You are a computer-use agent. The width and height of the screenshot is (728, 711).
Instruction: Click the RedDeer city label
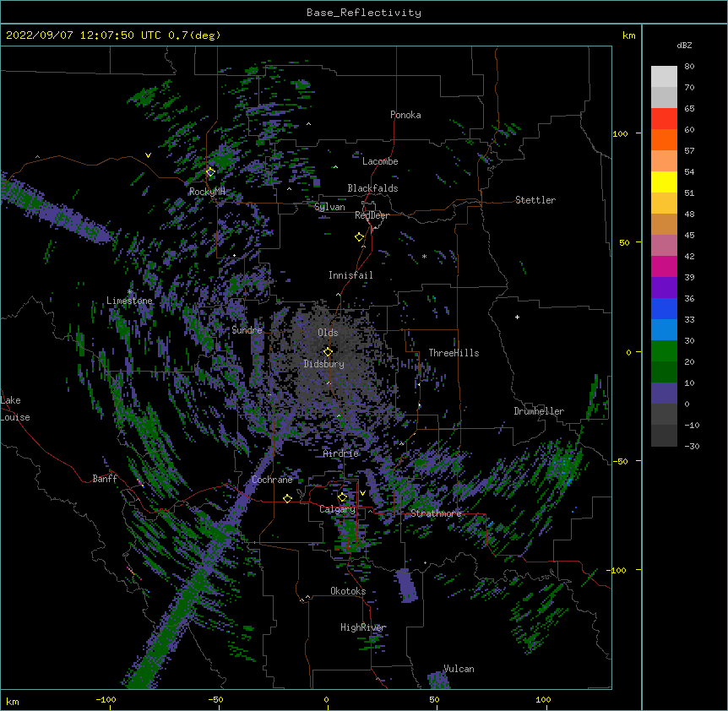pyautogui.click(x=372, y=215)
